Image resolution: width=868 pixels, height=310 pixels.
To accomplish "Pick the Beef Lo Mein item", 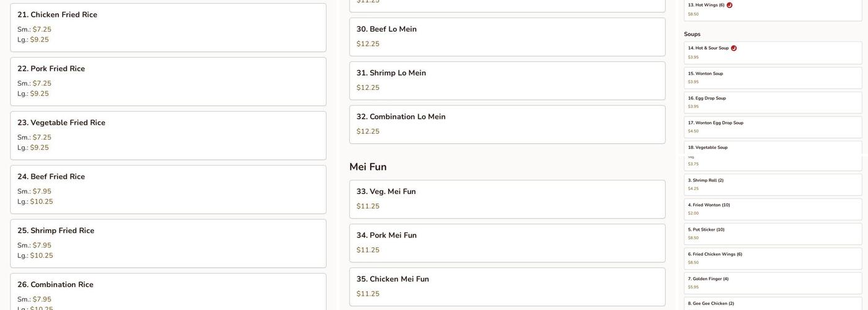I will (x=507, y=37).
